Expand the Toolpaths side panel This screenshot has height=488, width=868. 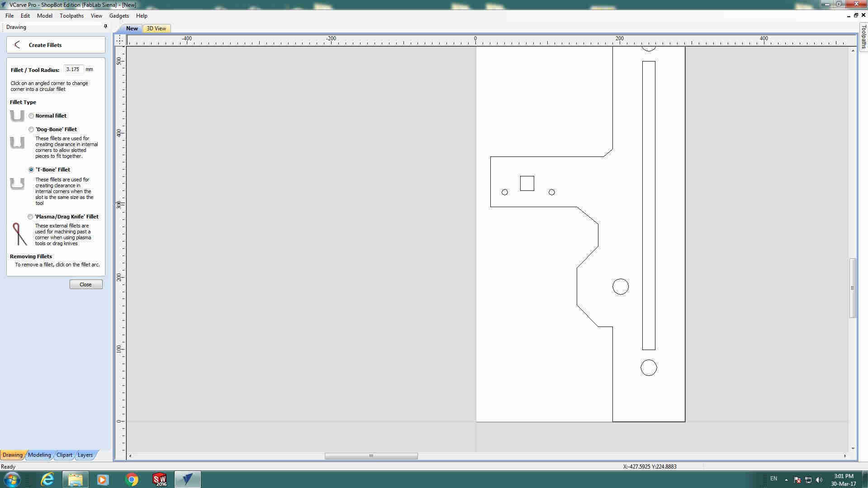[863, 36]
